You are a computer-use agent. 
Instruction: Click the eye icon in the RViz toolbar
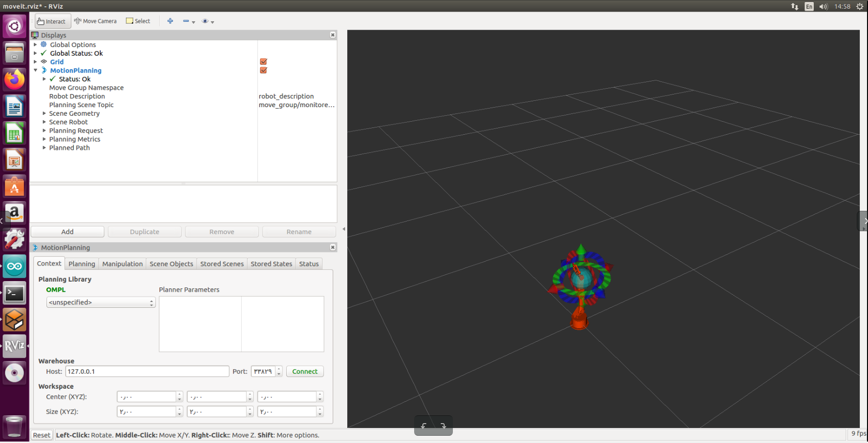tap(205, 21)
